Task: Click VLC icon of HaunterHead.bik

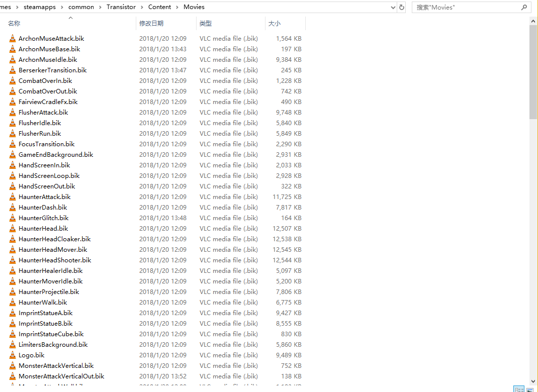Action: [13, 228]
